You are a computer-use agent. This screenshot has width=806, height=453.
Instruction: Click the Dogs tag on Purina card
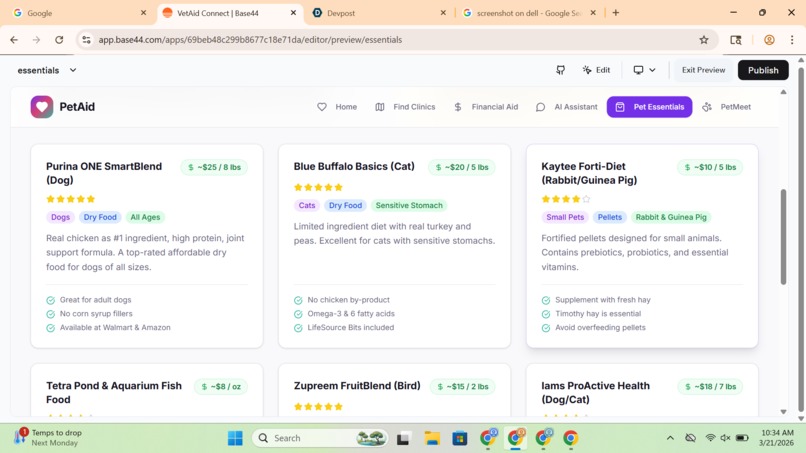[x=60, y=217]
